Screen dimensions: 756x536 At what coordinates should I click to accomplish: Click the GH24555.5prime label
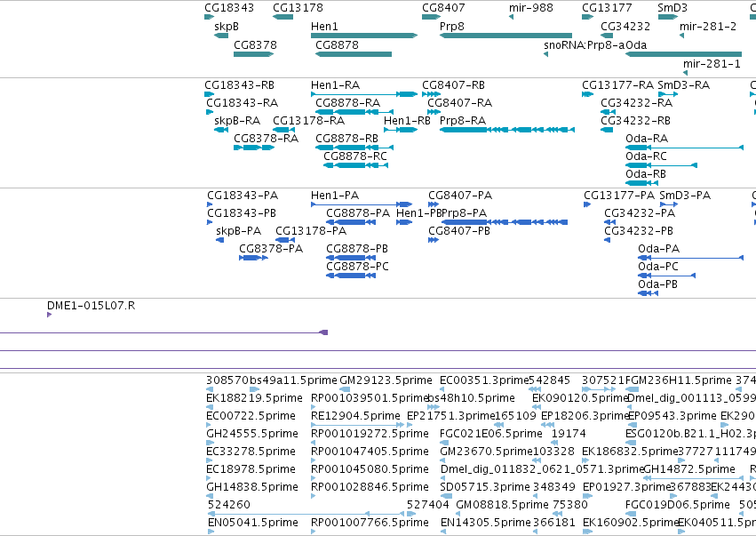click(252, 434)
